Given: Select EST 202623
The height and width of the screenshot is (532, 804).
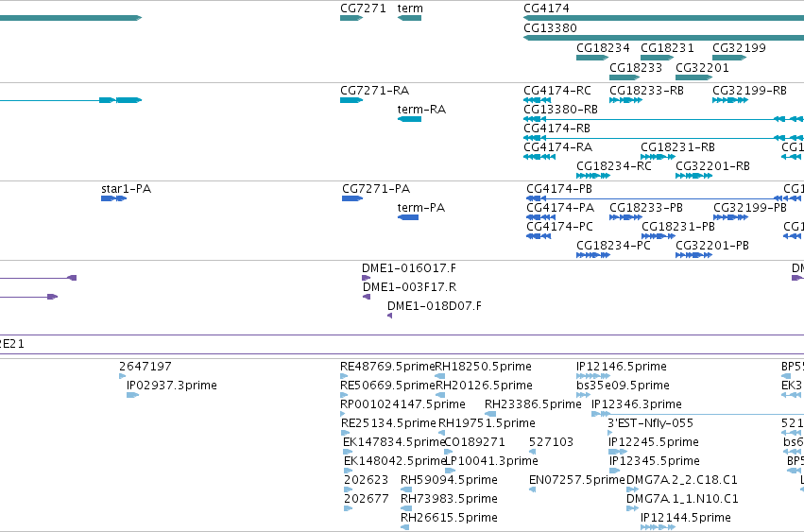Looking at the screenshot, I should (x=349, y=489).
